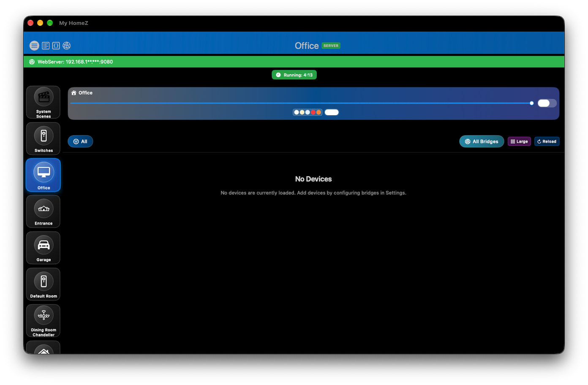Click the globe icon in blue header
The image size is (588, 385).
[67, 46]
